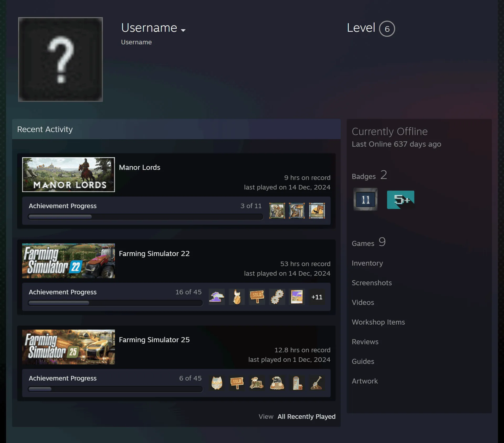Select the tree stump achievement in Farming Simulator 25

pos(257,383)
